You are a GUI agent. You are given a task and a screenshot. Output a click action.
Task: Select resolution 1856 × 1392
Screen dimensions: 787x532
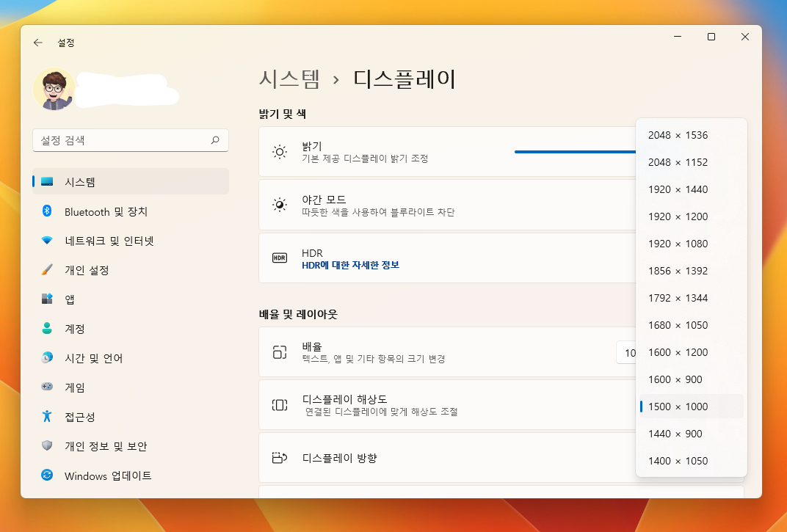pos(691,271)
